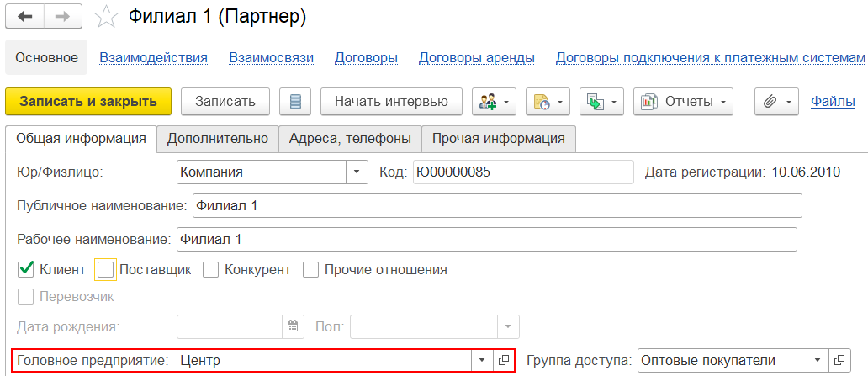This screenshot has height=376, width=868.
Task: Open the contact persons icon menu
Action: click(x=495, y=102)
